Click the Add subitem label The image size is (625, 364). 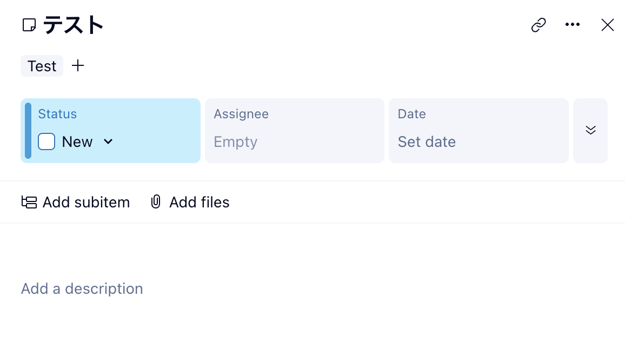pos(86,202)
